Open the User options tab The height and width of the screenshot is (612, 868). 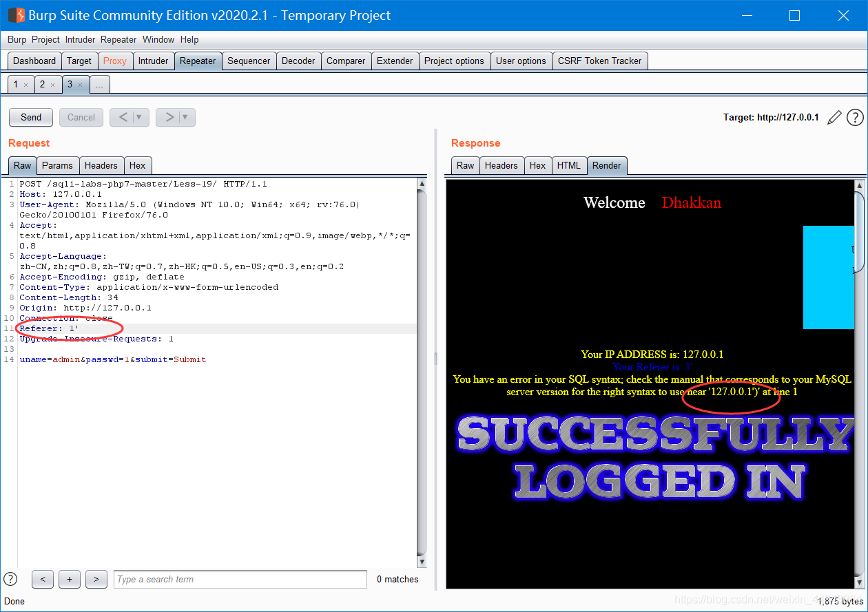point(521,61)
